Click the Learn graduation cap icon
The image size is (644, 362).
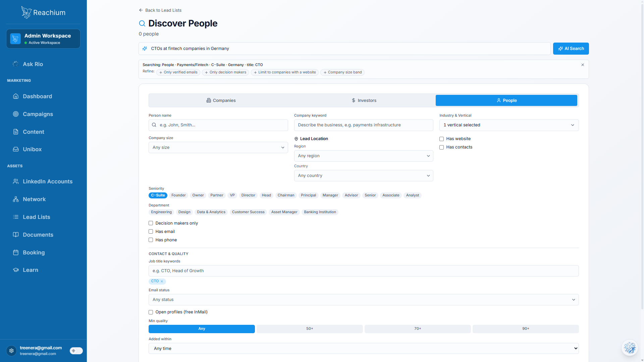[16, 270]
